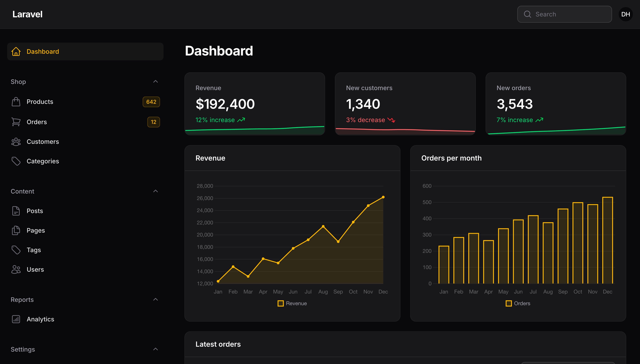The height and width of the screenshot is (364, 640).
Task: Open the Orders page
Action: pyautogui.click(x=85, y=122)
